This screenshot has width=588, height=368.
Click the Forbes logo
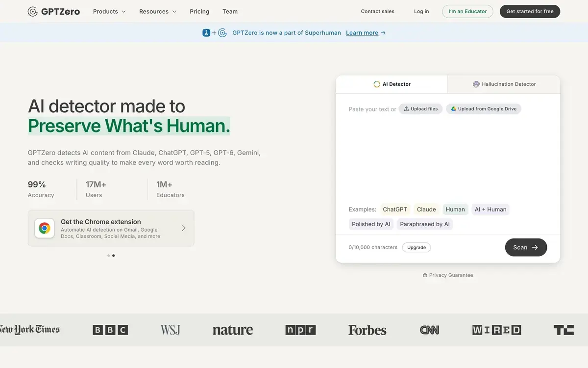(367, 330)
